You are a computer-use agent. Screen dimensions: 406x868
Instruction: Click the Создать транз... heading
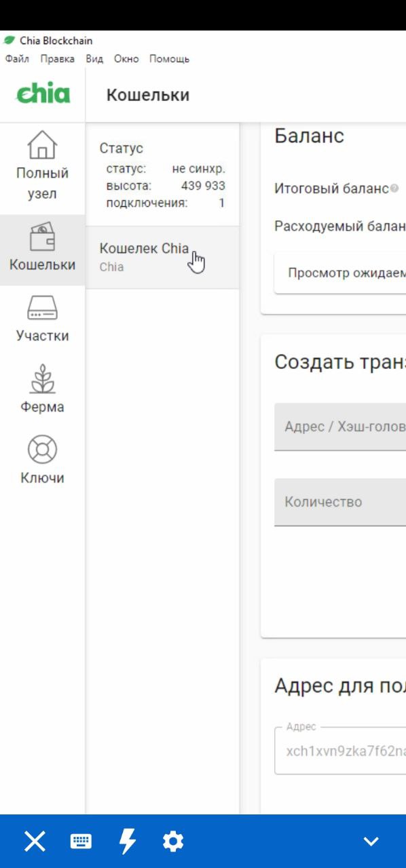tap(340, 362)
